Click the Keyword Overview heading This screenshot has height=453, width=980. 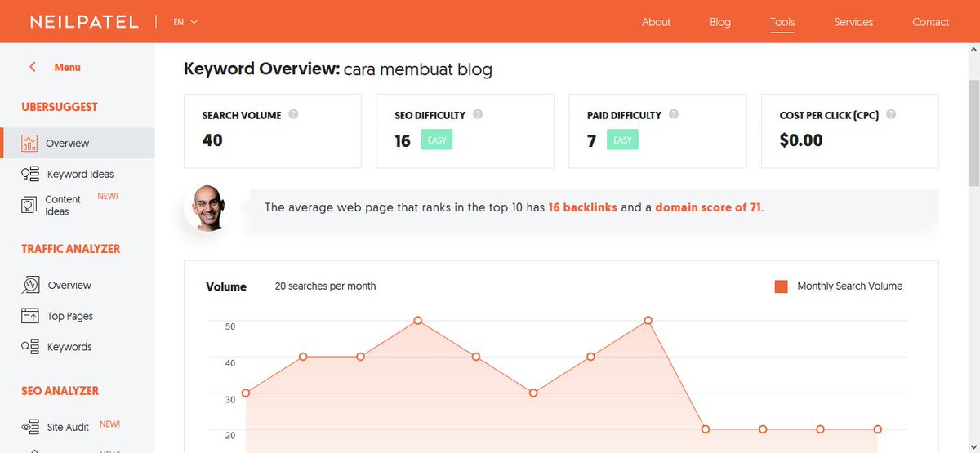pos(338,69)
